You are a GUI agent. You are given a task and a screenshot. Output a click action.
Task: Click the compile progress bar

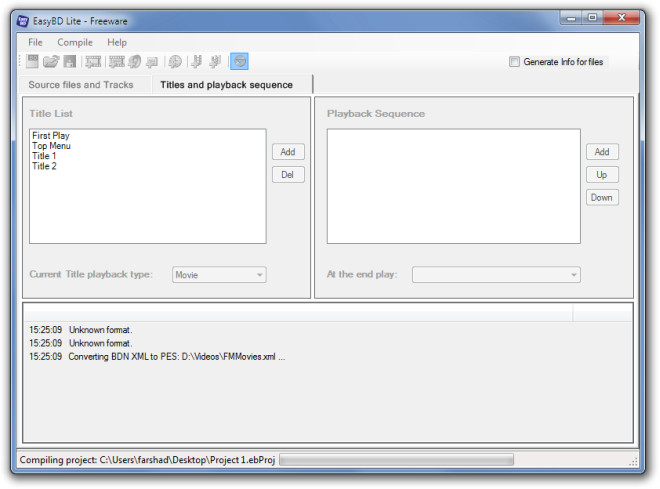point(397,460)
